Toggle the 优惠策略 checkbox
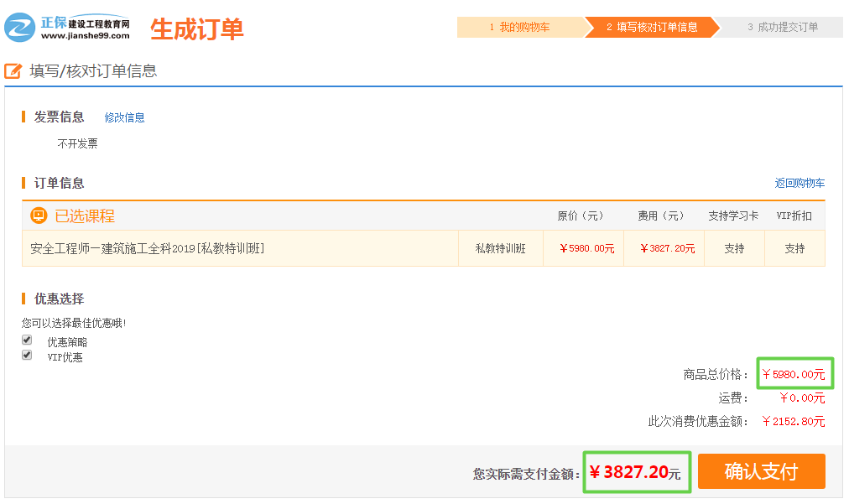The width and height of the screenshot is (849, 504). pos(27,340)
